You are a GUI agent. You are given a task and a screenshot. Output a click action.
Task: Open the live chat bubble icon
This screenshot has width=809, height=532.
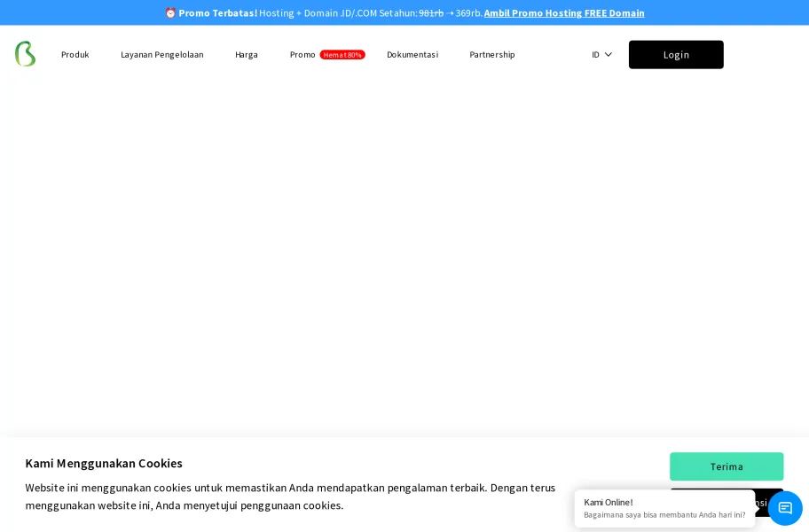(785, 508)
